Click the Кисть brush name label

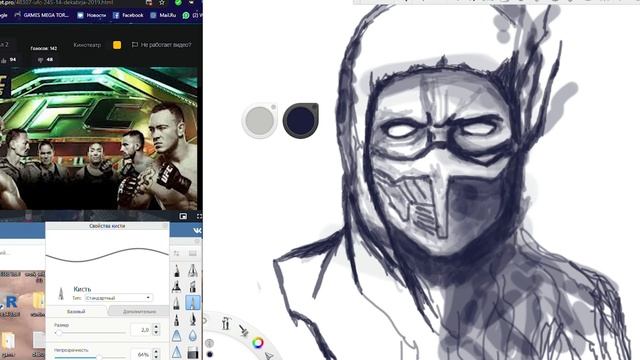pos(82,289)
